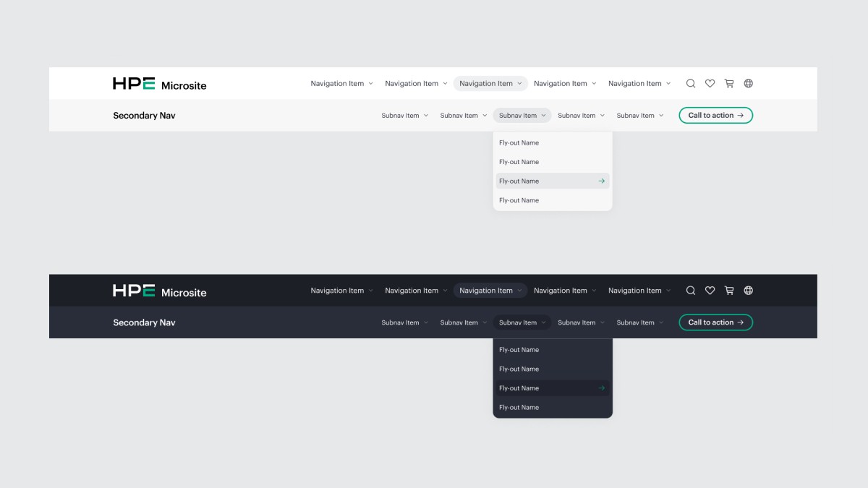This screenshot has height=488, width=868.
Task: Open favorites heart icon in dark header
Action: [x=710, y=291]
